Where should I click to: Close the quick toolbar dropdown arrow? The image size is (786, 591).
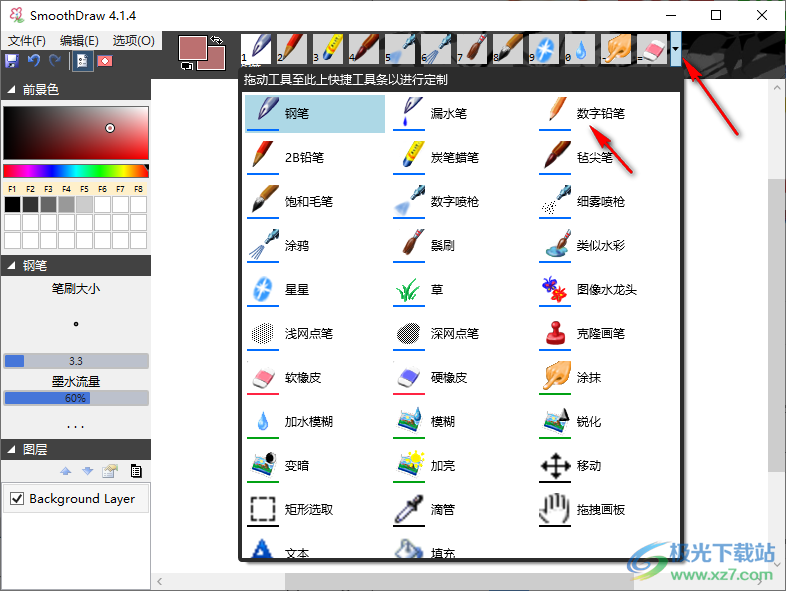(x=676, y=49)
